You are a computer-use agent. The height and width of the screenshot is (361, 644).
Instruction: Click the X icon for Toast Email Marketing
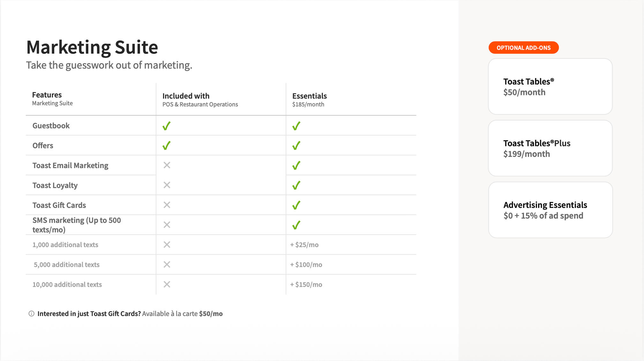click(167, 165)
